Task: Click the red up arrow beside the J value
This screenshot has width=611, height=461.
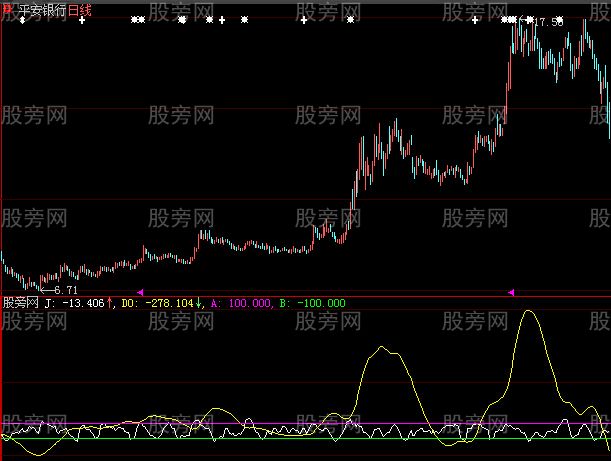Action: coord(109,302)
